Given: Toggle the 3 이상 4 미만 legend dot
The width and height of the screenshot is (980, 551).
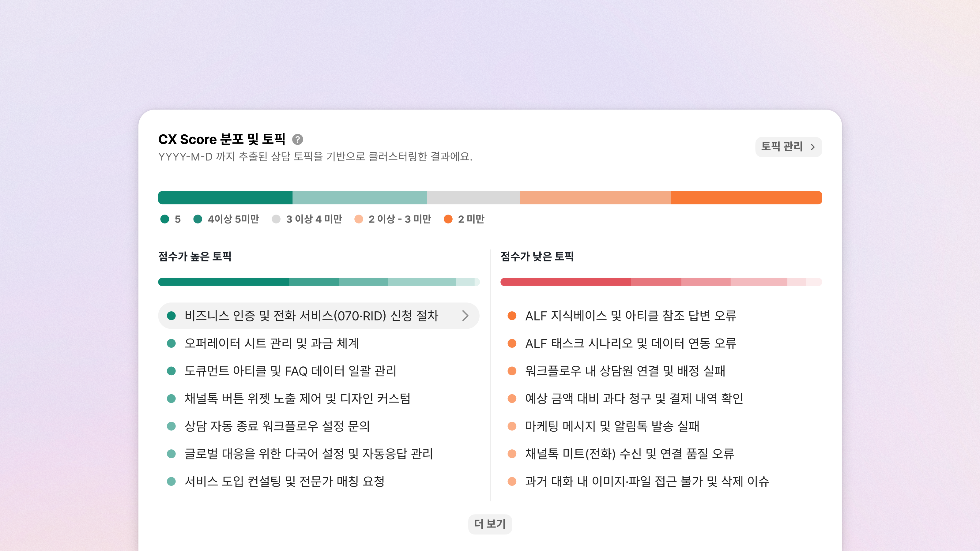Looking at the screenshot, I should point(276,219).
